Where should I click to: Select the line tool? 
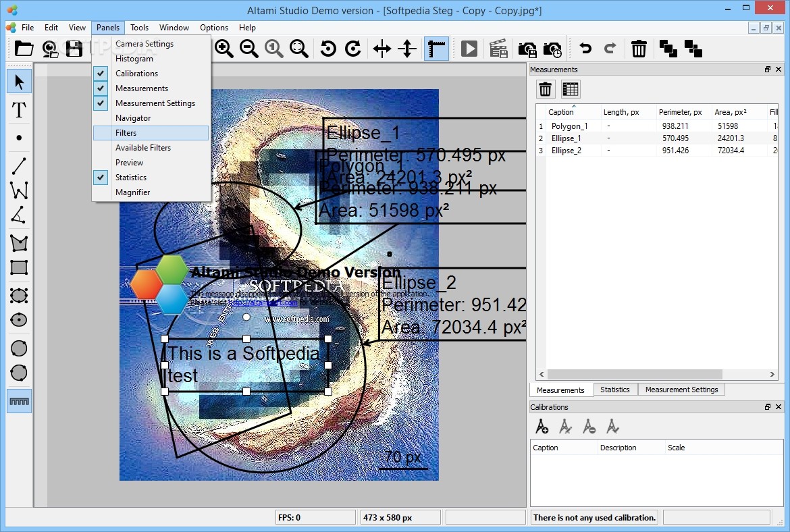tap(19, 166)
